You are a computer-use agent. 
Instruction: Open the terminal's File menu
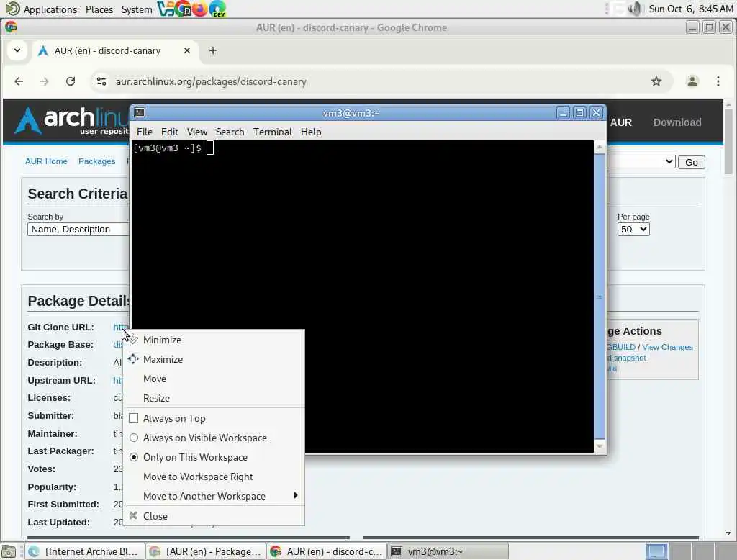pyautogui.click(x=144, y=132)
